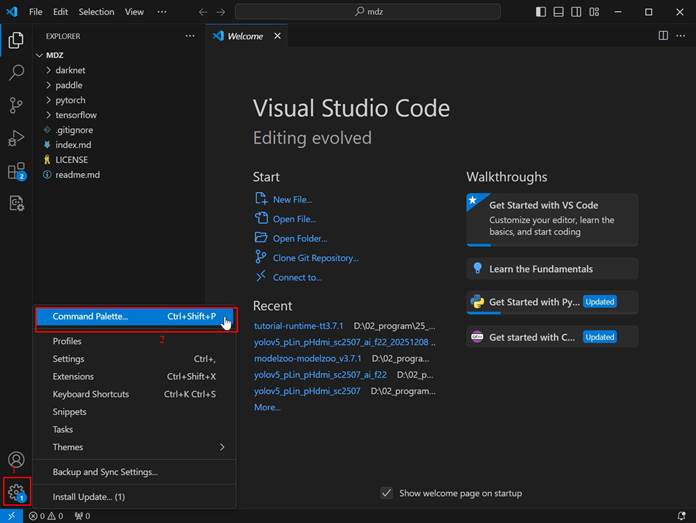Open recent modelzoo-modelzoo_v3.7.1 link

308,358
